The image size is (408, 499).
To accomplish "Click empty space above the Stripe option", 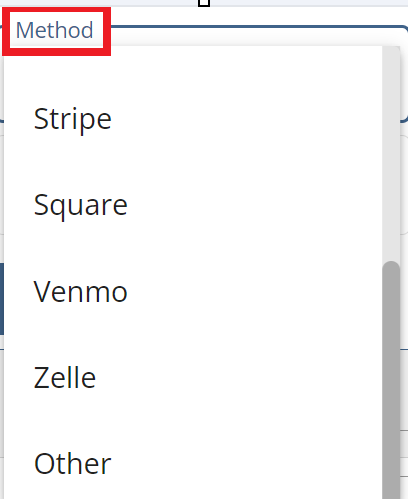I will pos(193,62).
